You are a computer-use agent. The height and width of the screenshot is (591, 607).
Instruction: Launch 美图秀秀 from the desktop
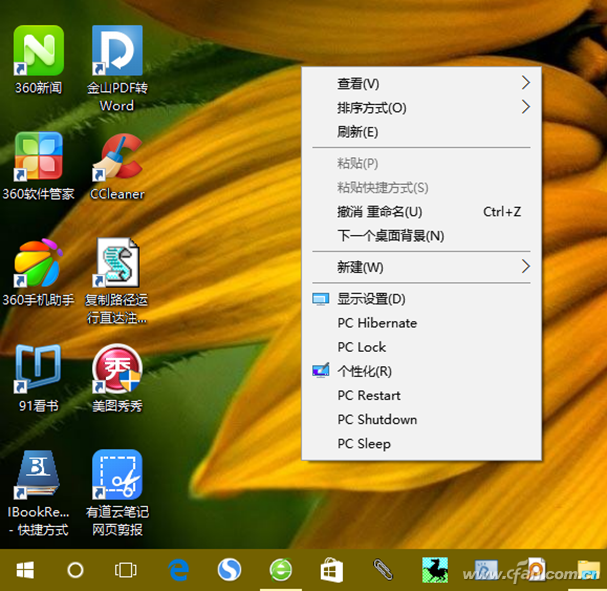[117, 370]
